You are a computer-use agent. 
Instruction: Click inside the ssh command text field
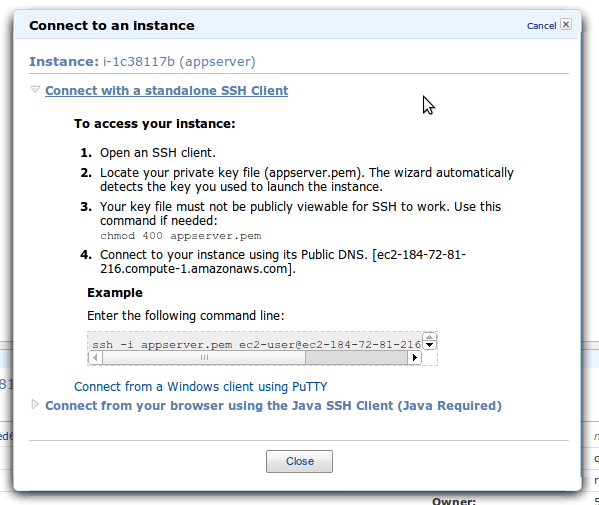(x=256, y=345)
